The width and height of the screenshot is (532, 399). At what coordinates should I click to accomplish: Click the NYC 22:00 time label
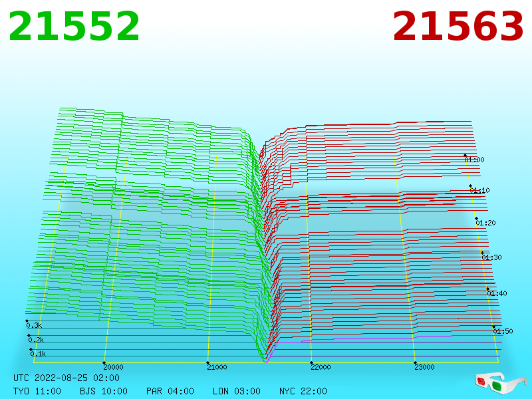pyautogui.click(x=303, y=391)
